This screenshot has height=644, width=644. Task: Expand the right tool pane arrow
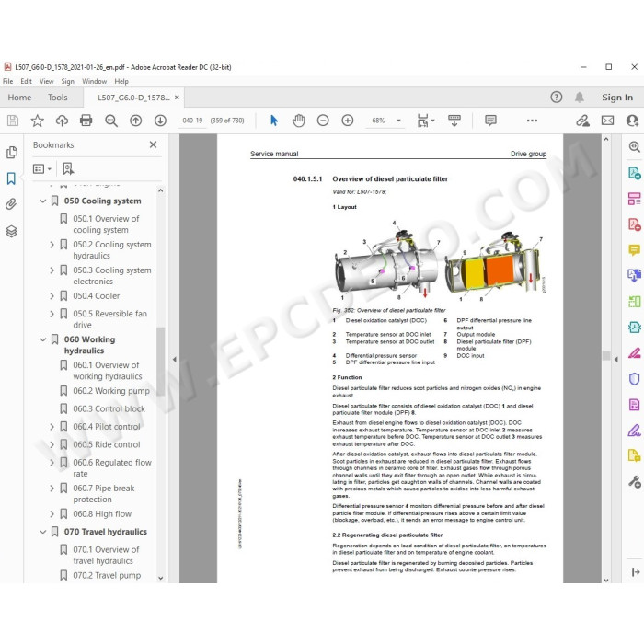pos(636,571)
